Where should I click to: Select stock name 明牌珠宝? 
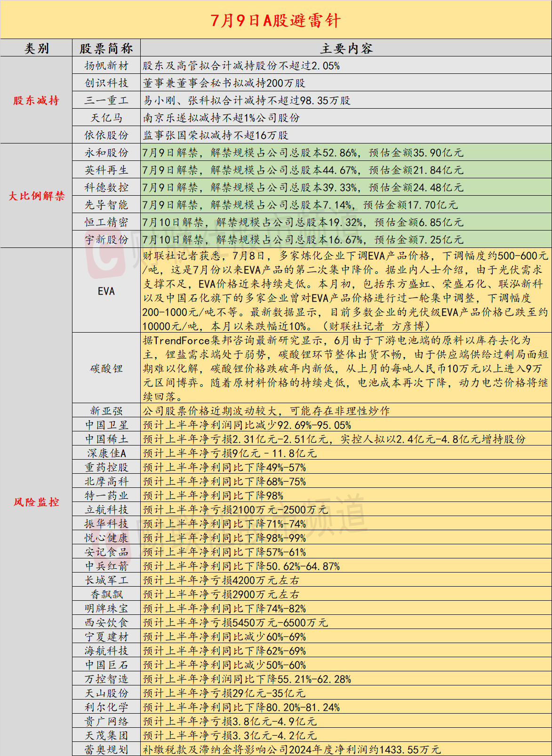pos(106,609)
